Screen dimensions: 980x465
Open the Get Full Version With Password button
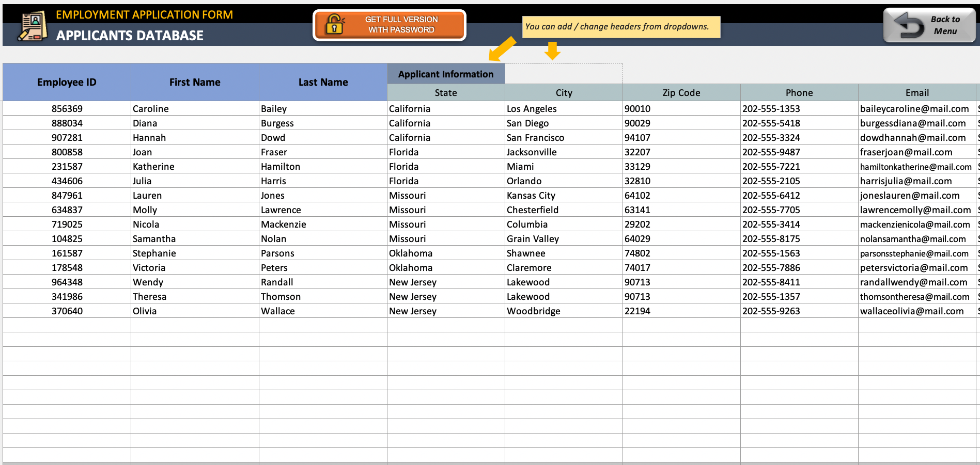(x=390, y=25)
